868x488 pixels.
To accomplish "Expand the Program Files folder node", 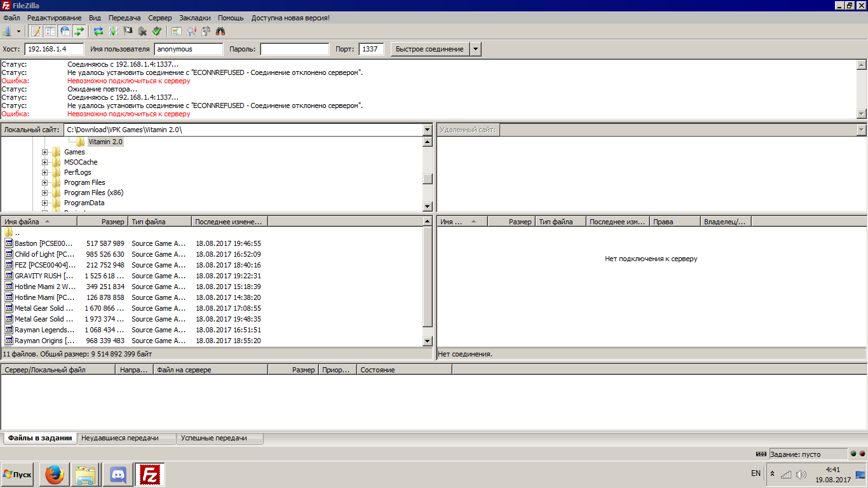I will (45, 182).
